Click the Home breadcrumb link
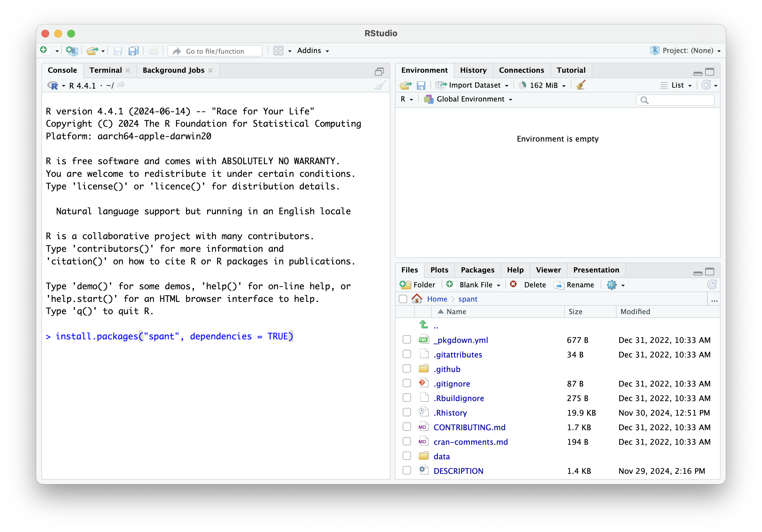Viewport: 762px width, 532px height. [437, 299]
